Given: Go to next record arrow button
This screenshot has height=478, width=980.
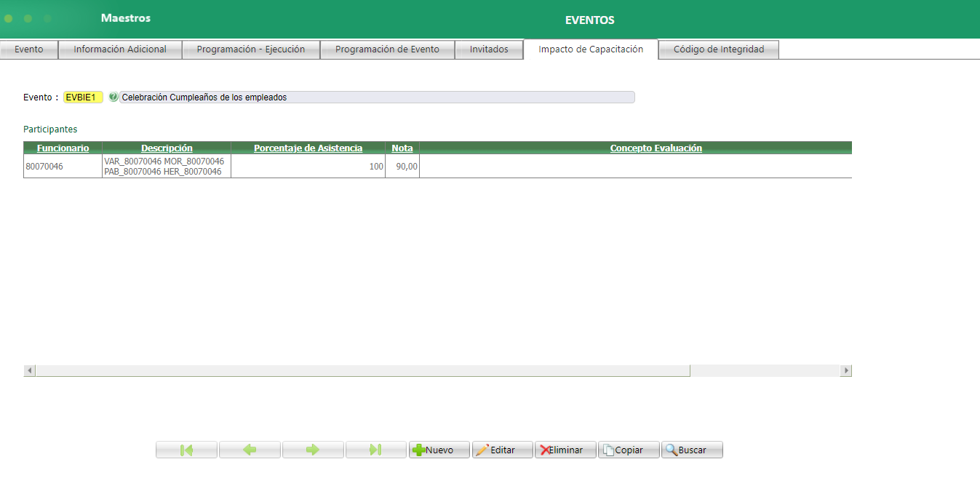Looking at the screenshot, I should pos(313,450).
